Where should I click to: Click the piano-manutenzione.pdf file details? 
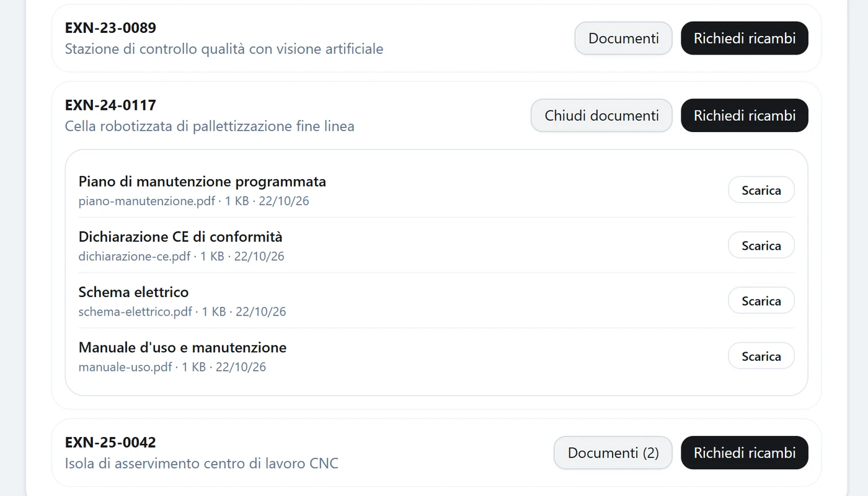[193, 201]
